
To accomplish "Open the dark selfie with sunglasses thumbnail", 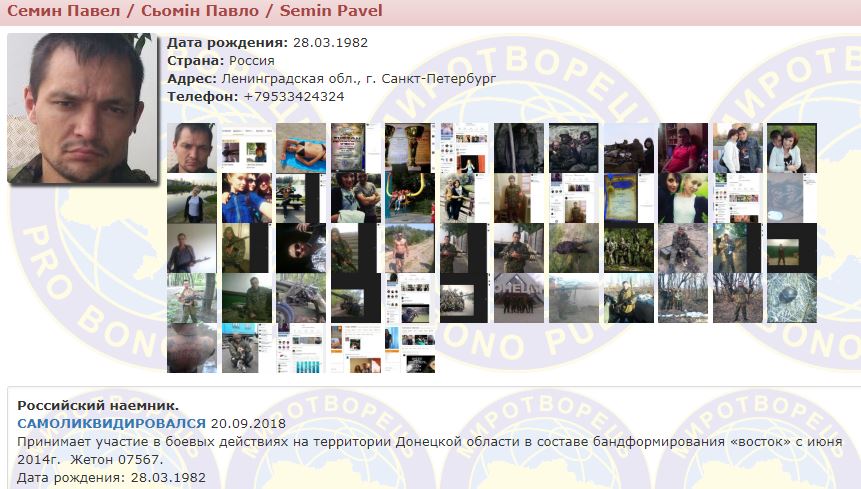I will (301, 248).
